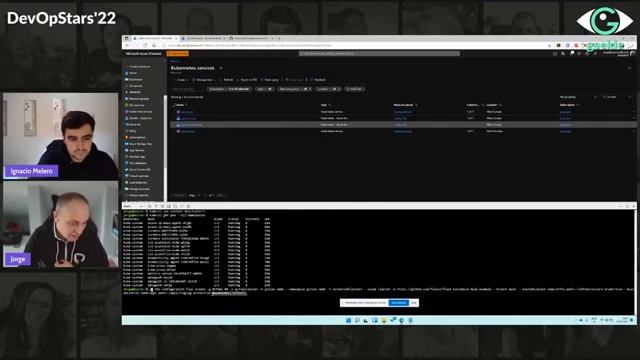The width and height of the screenshot is (640, 360).
Task: Export the cluster list to CSV
Action: [x=247, y=80]
